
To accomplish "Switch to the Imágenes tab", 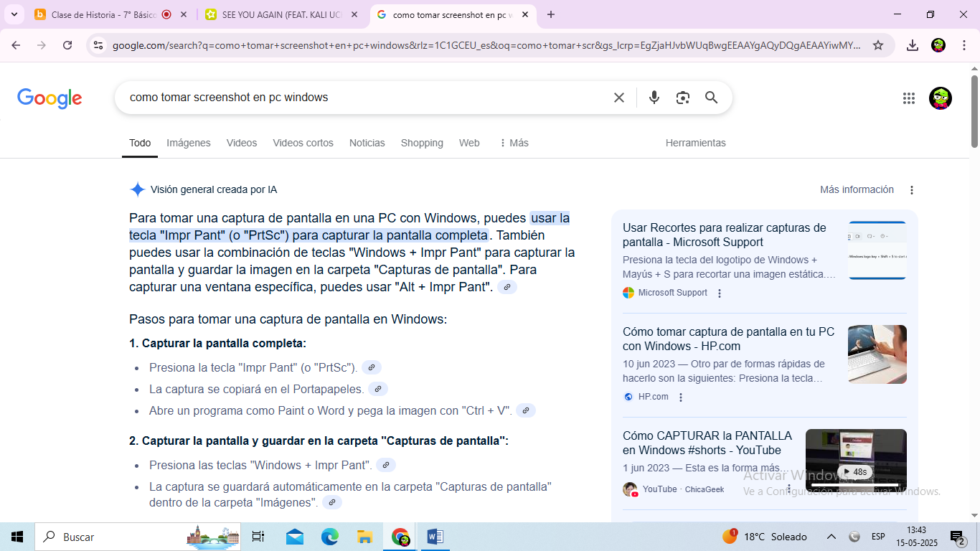I will click(189, 143).
